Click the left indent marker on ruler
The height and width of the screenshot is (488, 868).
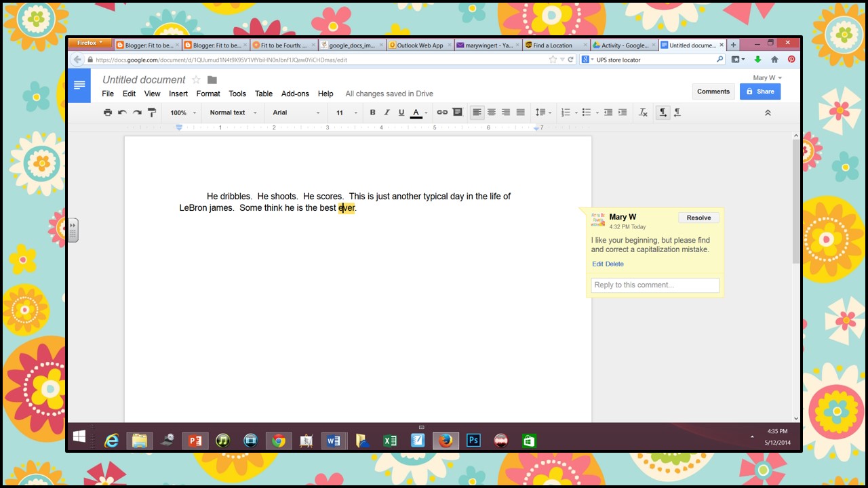[x=179, y=127]
